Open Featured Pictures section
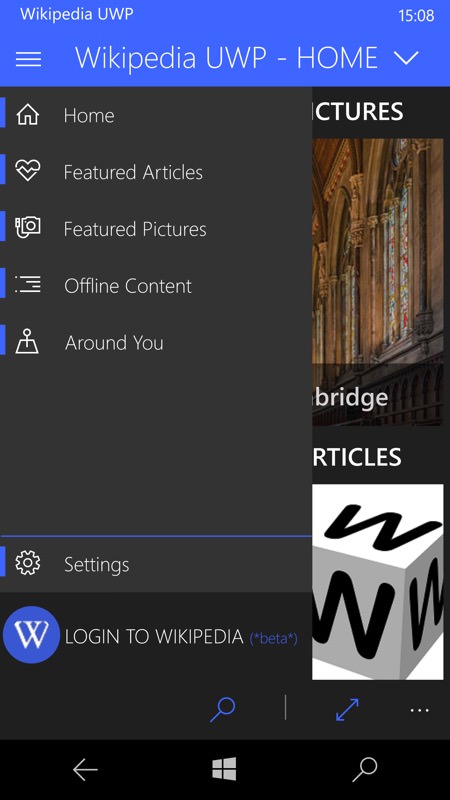The image size is (450, 800). [156, 229]
